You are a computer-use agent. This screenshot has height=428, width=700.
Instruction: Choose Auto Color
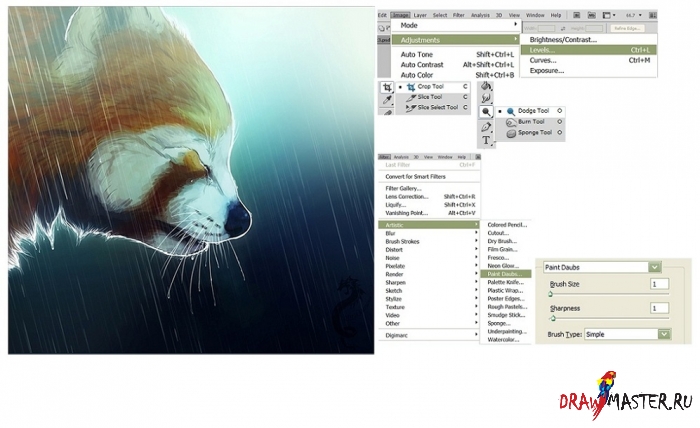click(455, 75)
